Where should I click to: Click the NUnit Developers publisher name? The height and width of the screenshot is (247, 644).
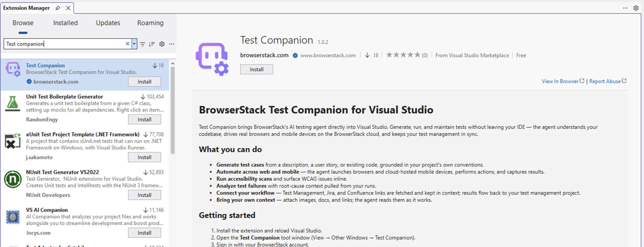48,195
